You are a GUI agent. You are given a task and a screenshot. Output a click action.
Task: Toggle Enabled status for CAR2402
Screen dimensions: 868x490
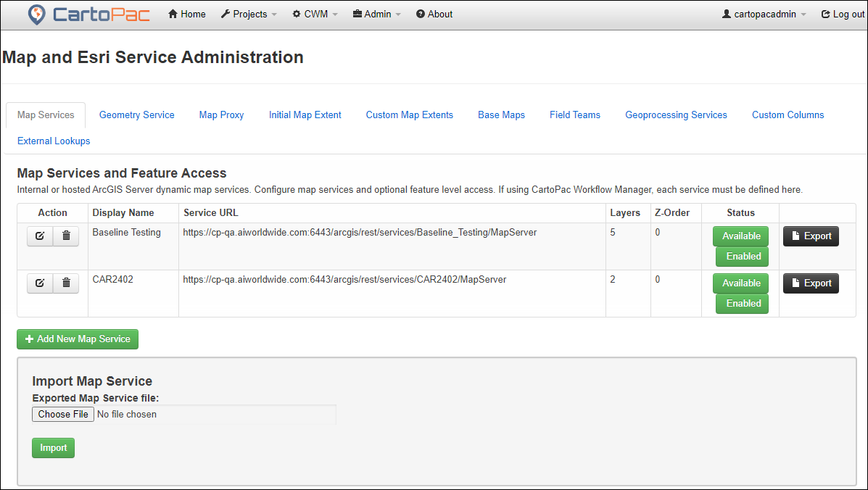[x=743, y=304]
